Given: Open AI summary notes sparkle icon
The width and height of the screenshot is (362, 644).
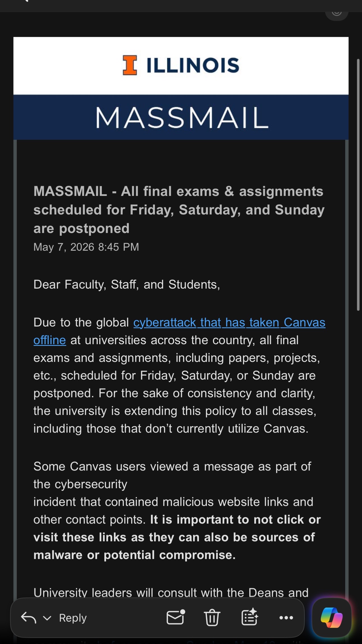Looking at the screenshot, I should pos(250,617).
